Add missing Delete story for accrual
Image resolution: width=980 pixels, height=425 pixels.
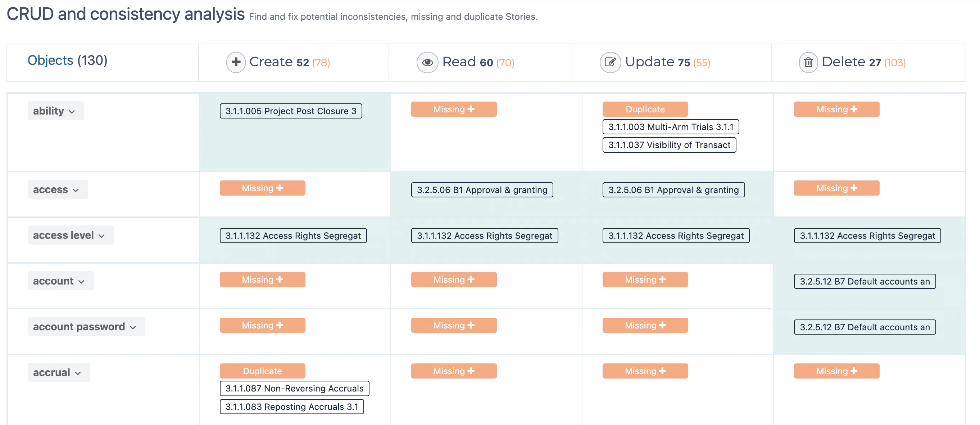836,371
